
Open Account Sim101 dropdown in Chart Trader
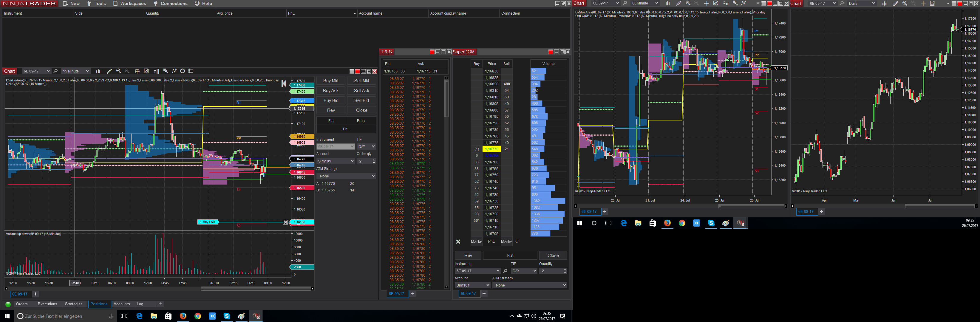(x=336, y=161)
